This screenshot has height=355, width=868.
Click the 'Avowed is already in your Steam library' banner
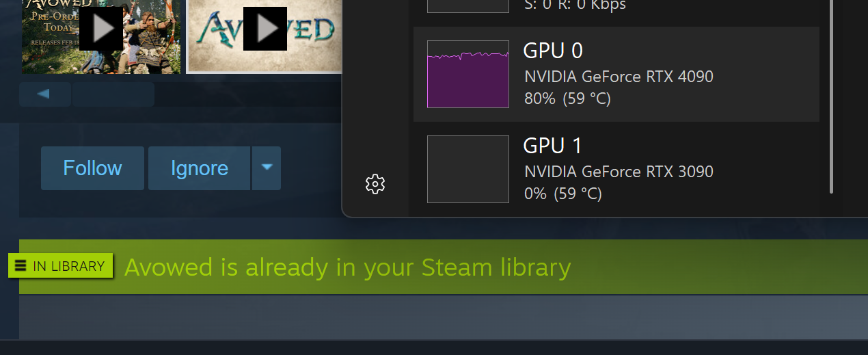pos(444,267)
